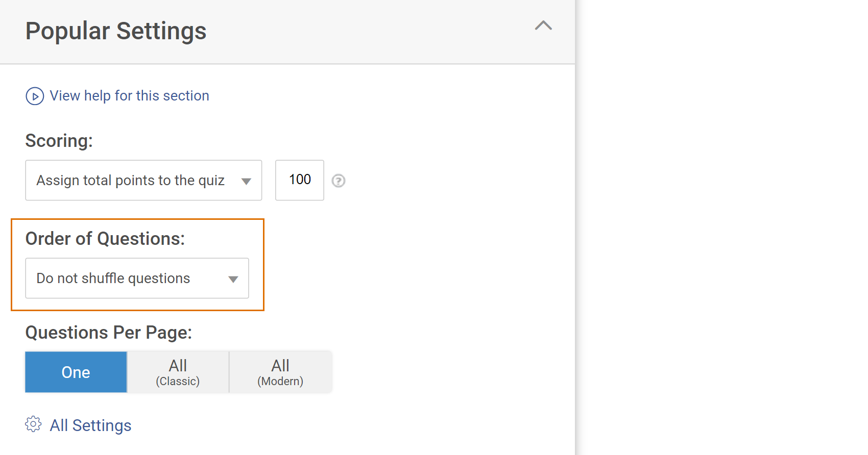Image resolution: width=868 pixels, height=455 pixels.
Task: Click the arrow on Do not shuffle questions
Action: (x=233, y=279)
